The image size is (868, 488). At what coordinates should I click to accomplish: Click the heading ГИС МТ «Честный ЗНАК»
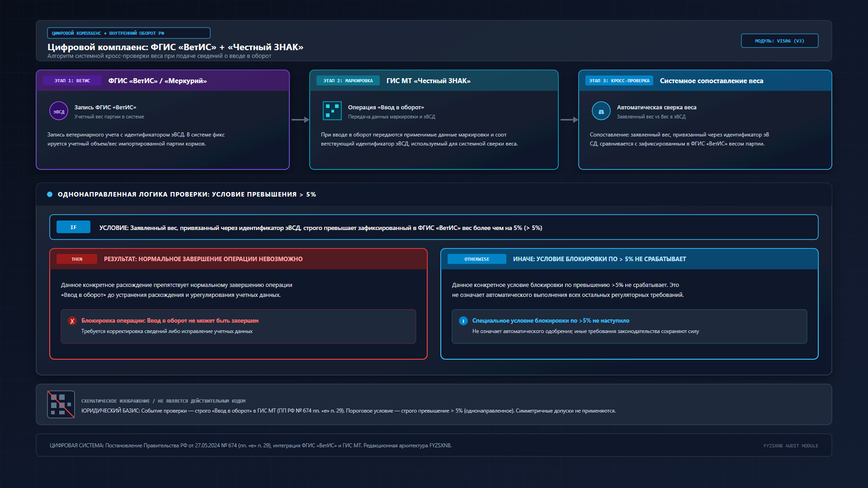tap(429, 81)
